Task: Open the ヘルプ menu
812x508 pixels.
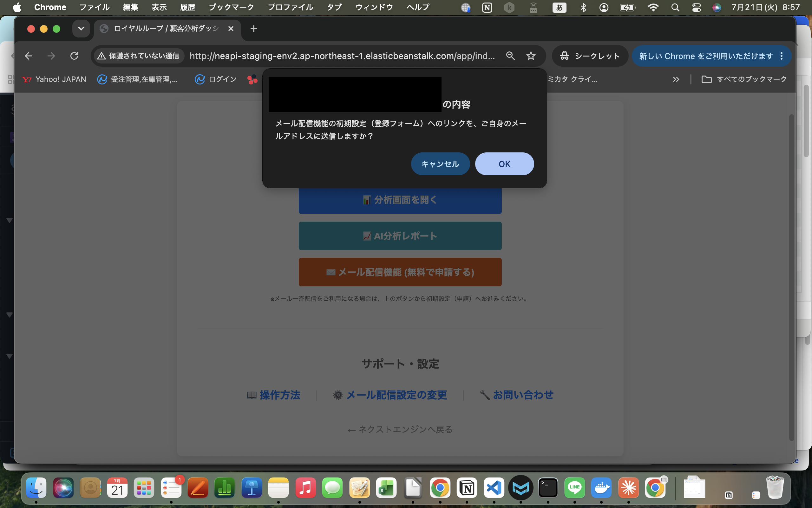Action: coord(418,7)
